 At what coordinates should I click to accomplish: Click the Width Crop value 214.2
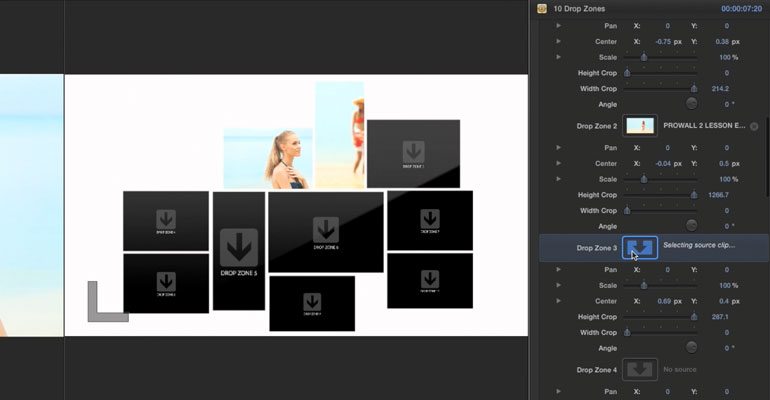click(720, 89)
